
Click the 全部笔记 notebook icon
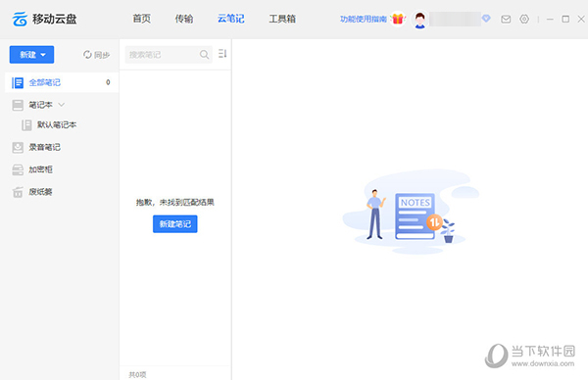tap(18, 83)
